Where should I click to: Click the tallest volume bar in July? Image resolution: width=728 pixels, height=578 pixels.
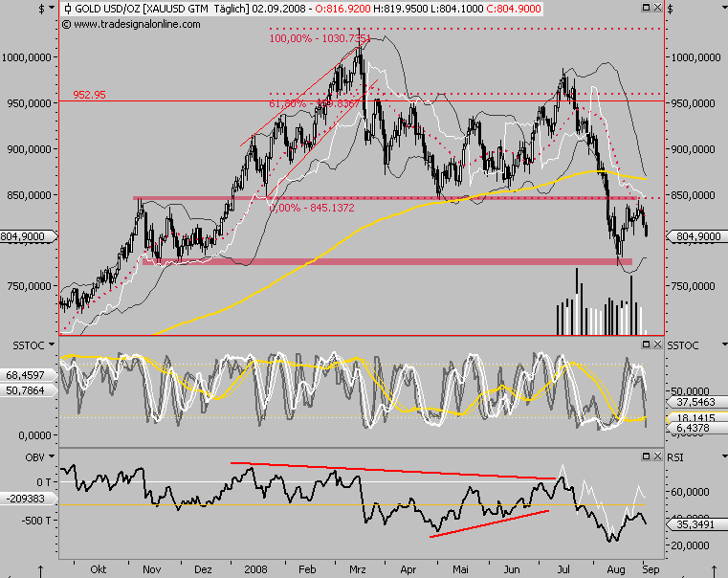click(577, 300)
